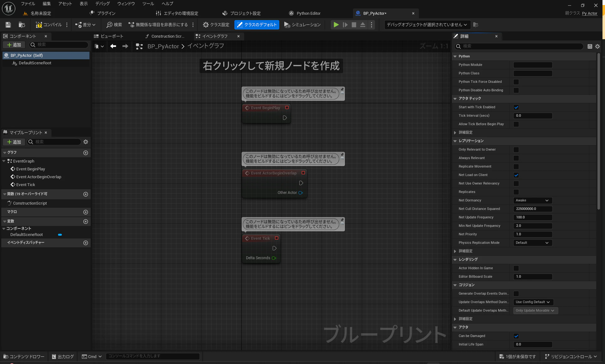The height and width of the screenshot is (364, 605).
Task: Toggle Replicate Movement checkbox
Action: click(516, 167)
